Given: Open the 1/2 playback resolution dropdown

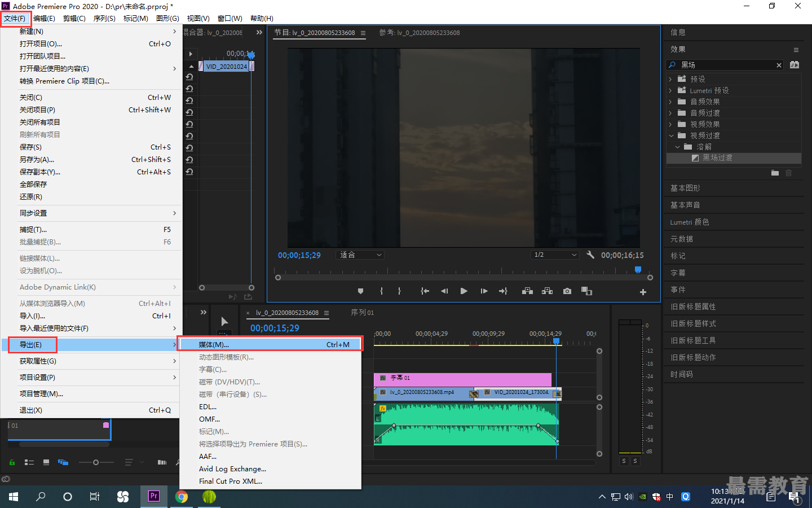Looking at the screenshot, I should point(555,255).
